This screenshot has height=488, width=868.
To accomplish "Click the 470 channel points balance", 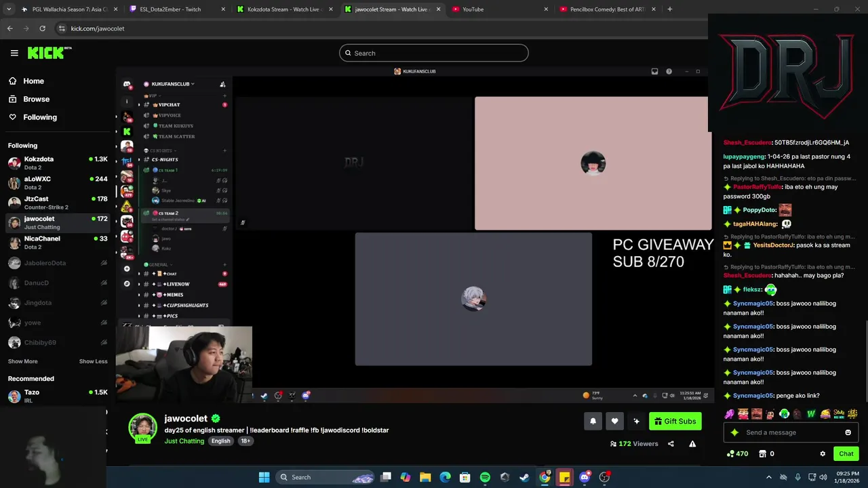I will click(737, 454).
